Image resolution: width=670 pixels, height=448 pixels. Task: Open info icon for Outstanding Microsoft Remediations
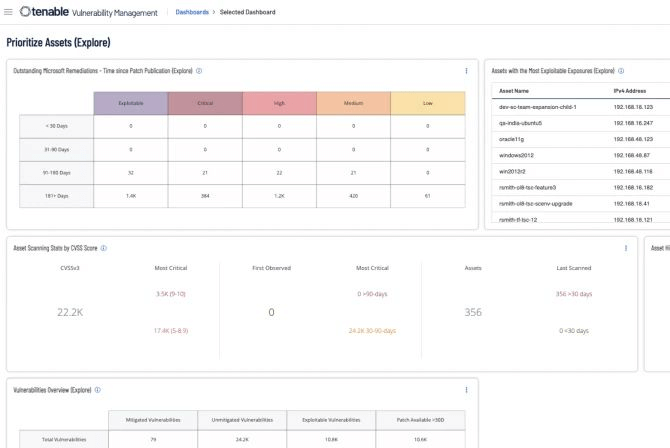(199, 71)
